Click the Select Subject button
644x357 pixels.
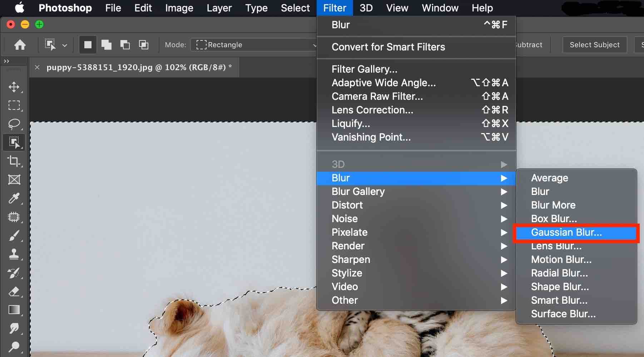click(595, 45)
